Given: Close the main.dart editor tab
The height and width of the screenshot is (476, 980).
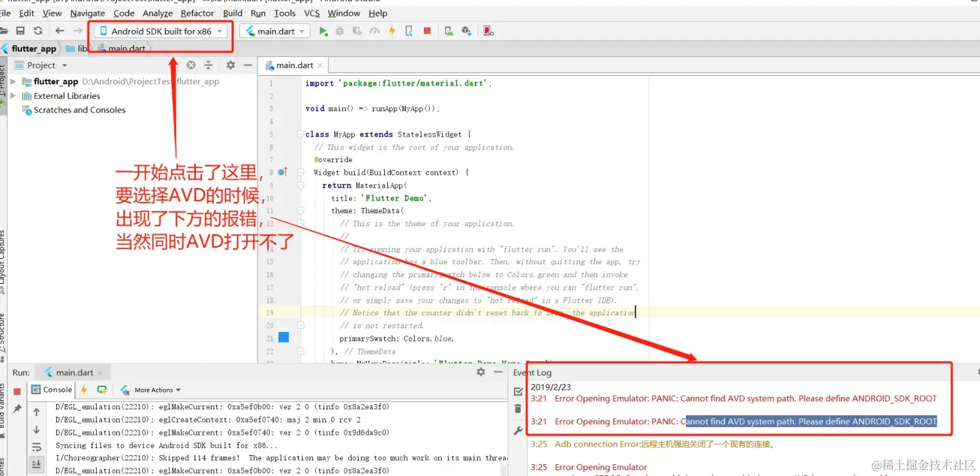Looking at the screenshot, I should (x=320, y=65).
